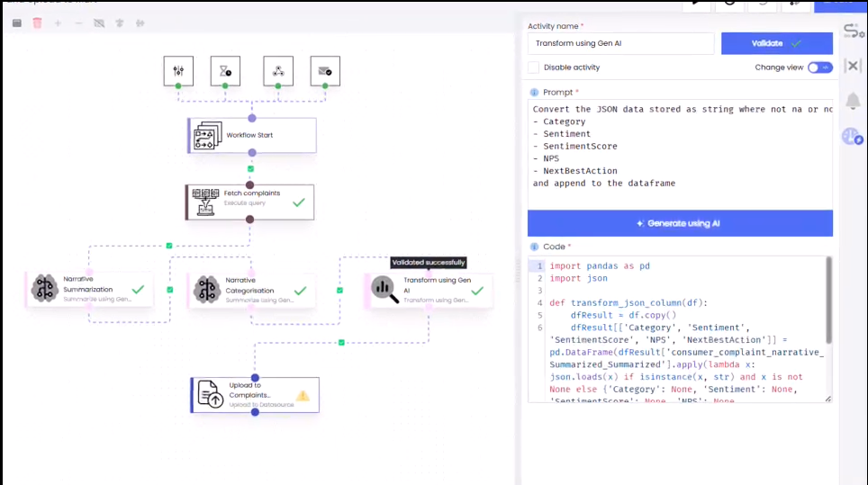Click the Transform using Gen AI node icon
This screenshot has width=868, height=485.
[x=384, y=287]
